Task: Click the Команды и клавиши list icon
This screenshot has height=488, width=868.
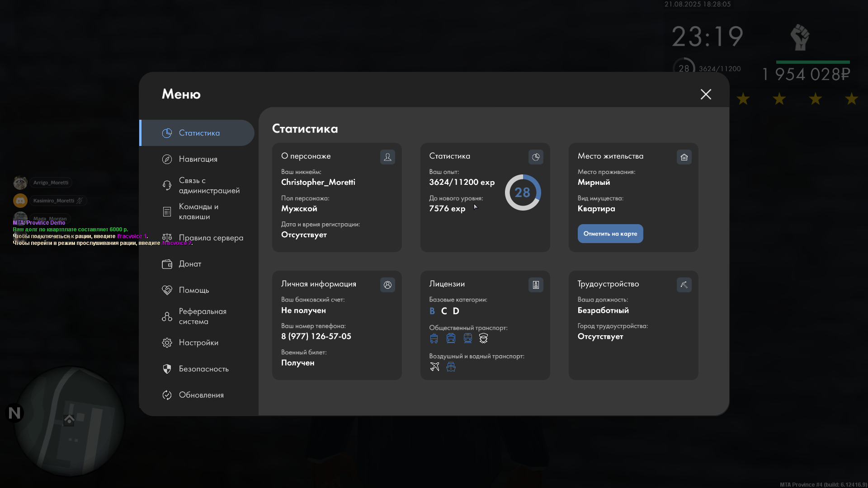Action: (167, 211)
